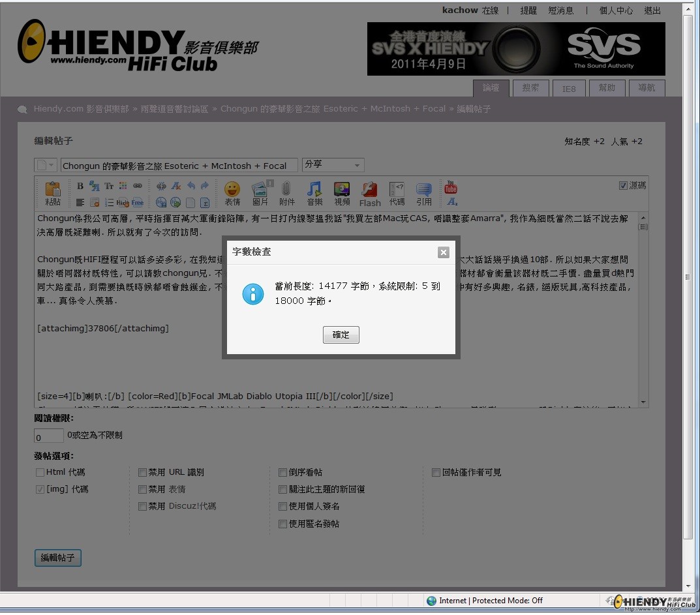Click the 附件 attachment paperclip icon
700x615 pixels.
tap(286, 193)
